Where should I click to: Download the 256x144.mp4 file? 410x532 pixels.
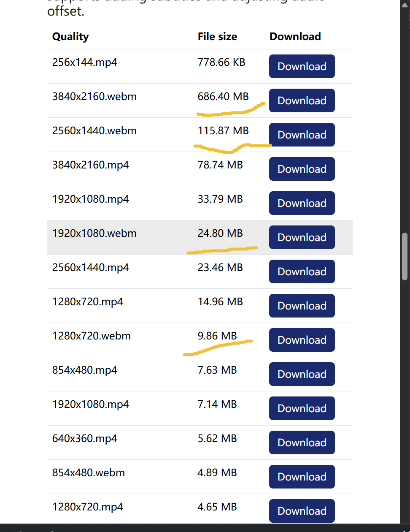click(302, 66)
